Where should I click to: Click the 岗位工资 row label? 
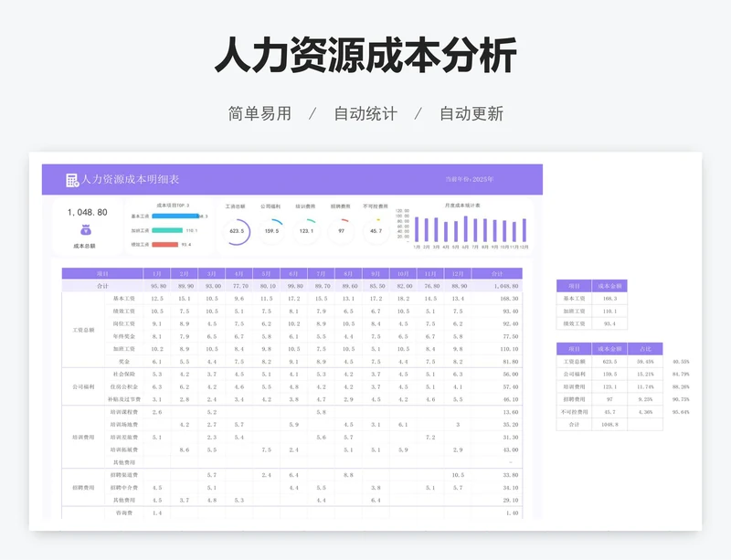coord(124,323)
